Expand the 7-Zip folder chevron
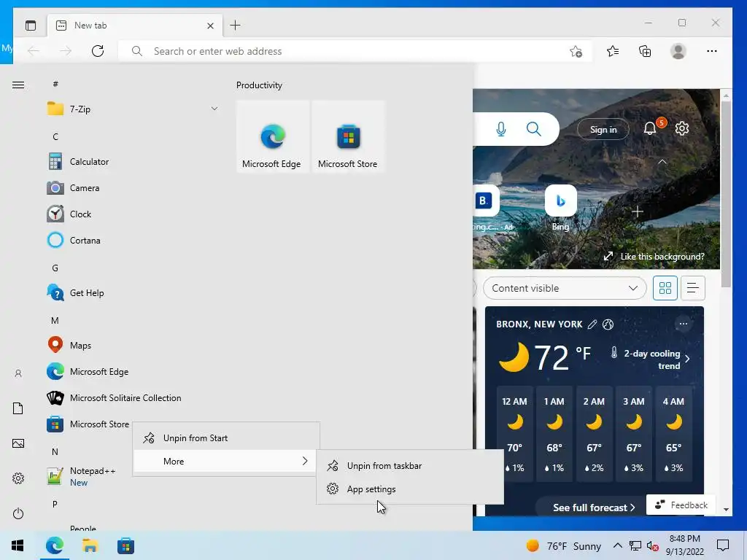747x560 pixels. tap(214, 109)
